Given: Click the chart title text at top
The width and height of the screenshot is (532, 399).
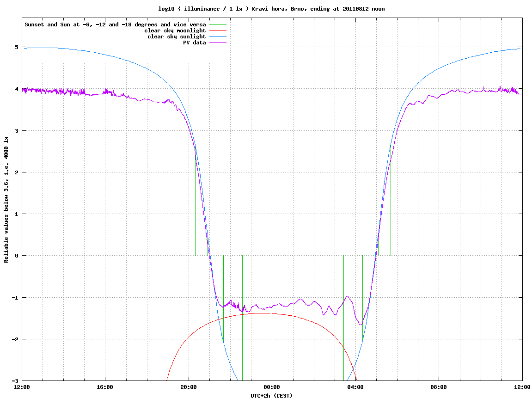Looking at the screenshot, I should click(271, 9).
